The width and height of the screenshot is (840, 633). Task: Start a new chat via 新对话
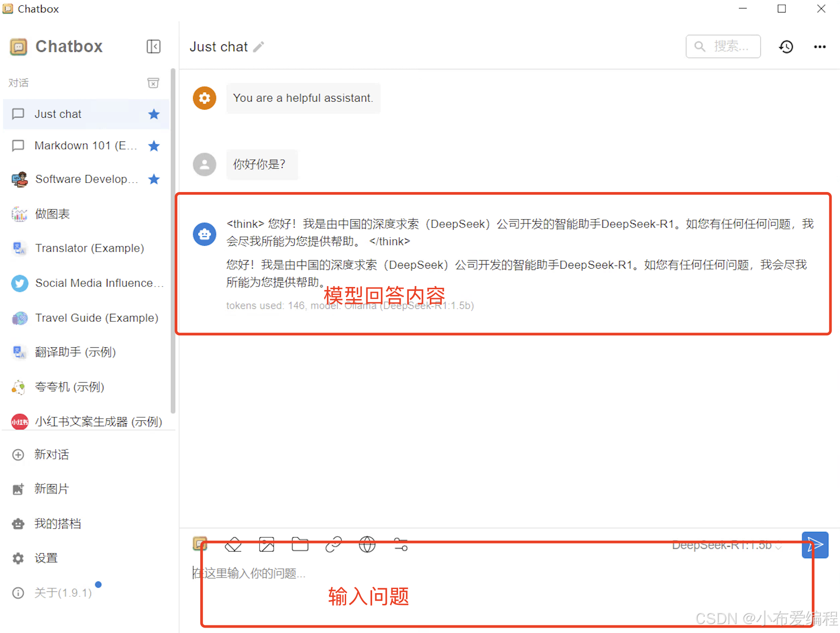click(86, 454)
